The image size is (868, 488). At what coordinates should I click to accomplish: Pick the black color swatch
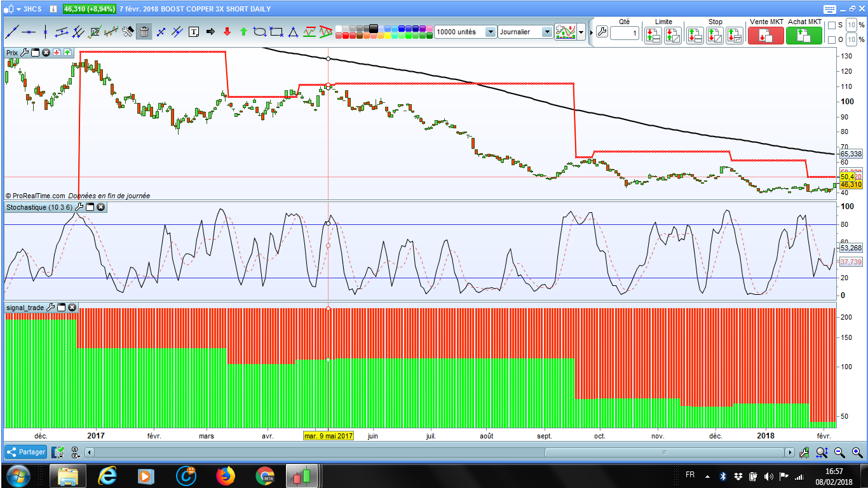(373, 27)
